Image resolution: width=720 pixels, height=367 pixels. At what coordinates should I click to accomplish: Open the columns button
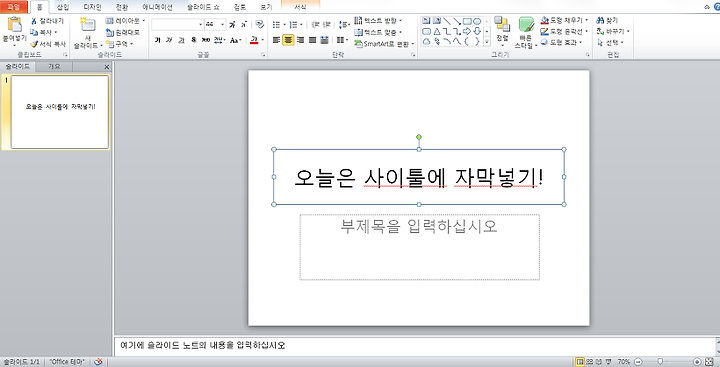coord(342,40)
